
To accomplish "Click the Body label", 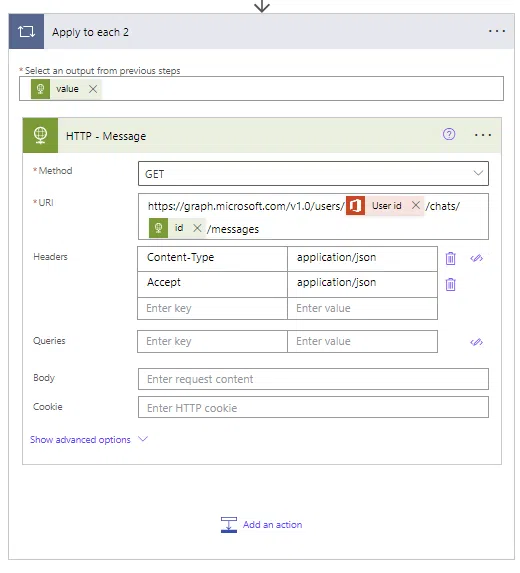I will (x=44, y=377).
